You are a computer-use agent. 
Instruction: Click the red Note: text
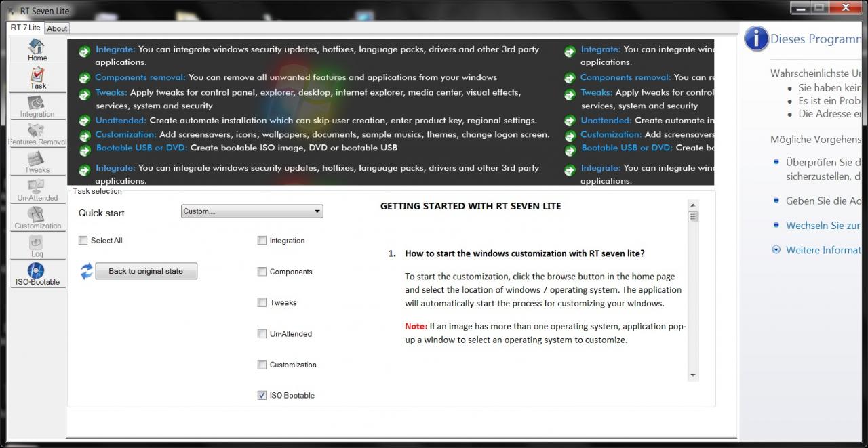pyautogui.click(x=416, y=326)
